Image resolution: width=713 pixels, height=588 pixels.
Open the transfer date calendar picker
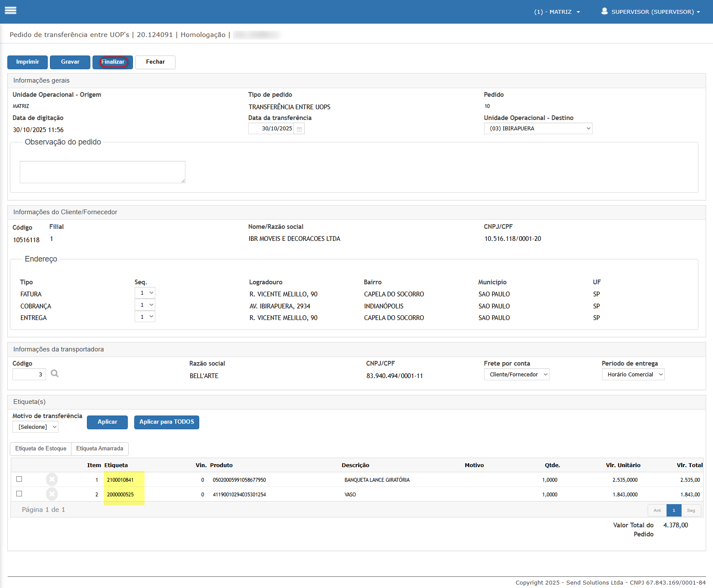pyautogui.click(x=299, y=129)
